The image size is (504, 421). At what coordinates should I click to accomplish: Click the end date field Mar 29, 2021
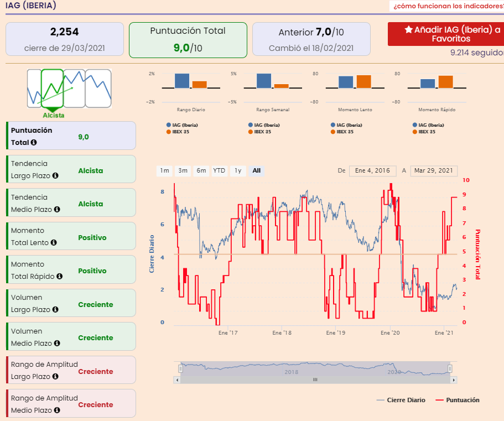pos(434,170)
